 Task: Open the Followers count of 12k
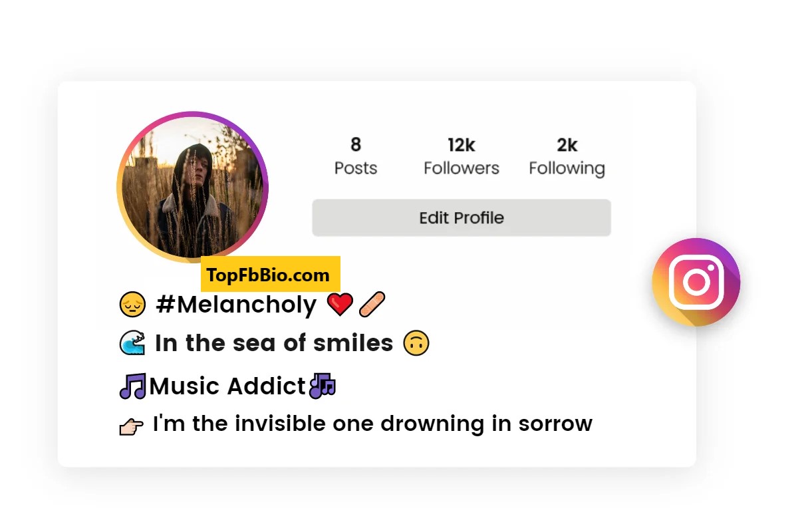(461, 156)
